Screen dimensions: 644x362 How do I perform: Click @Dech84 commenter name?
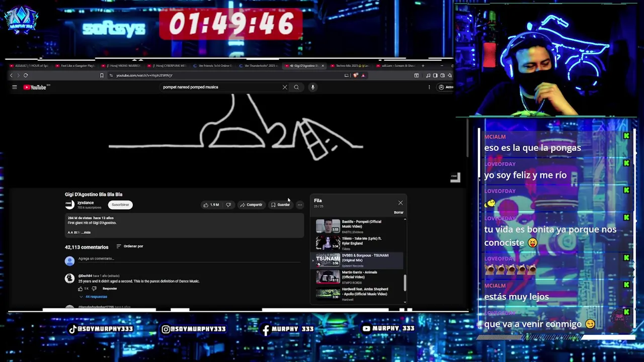[85, 276]
